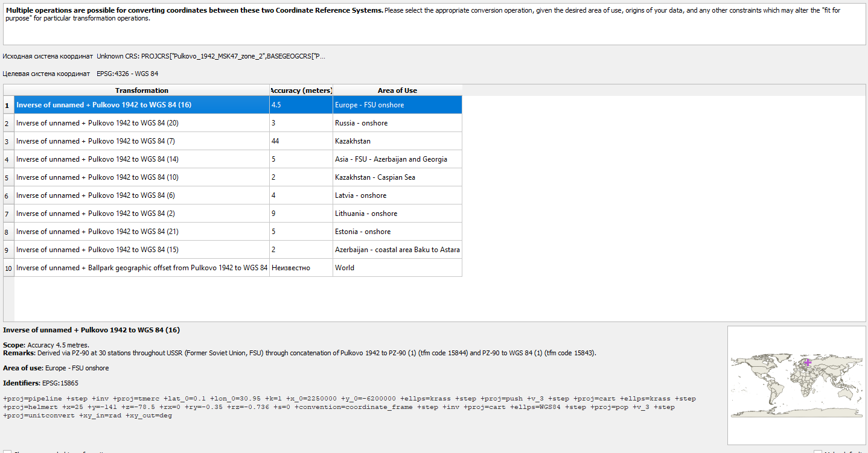
Task: Click the 'Неизвестно' accuracy cell
Action: click(x=301, y=268)
